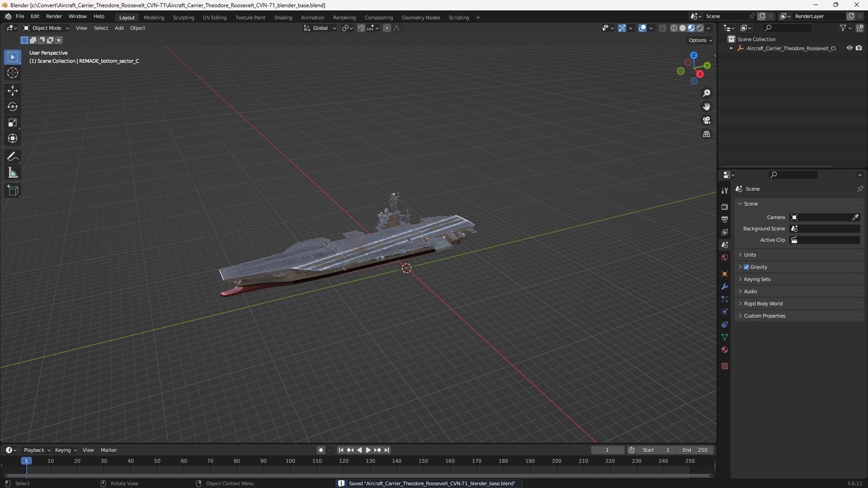Select the Transform tool

(x=13, y=138)
